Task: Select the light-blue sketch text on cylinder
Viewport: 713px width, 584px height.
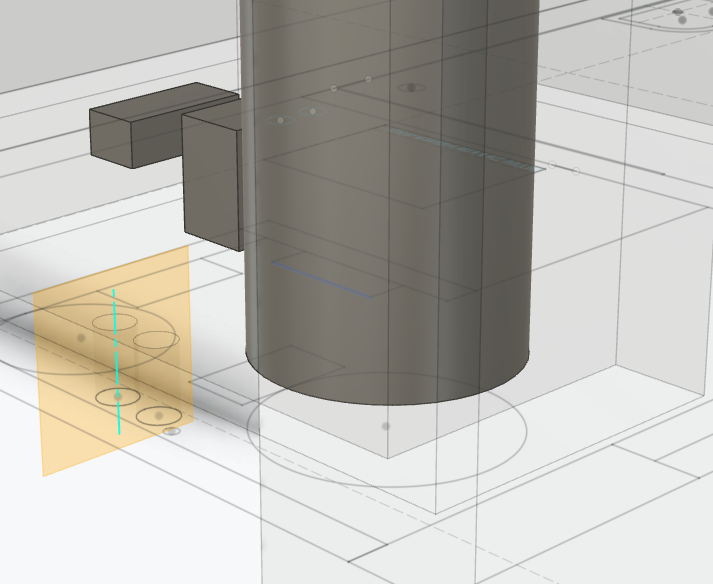Action: coord(466,150)
